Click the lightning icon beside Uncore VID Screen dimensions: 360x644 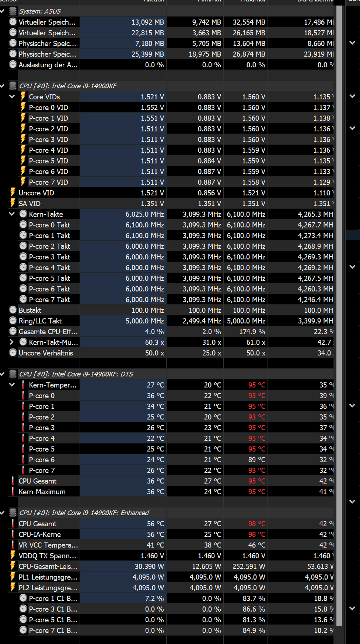tap(13, 192)
